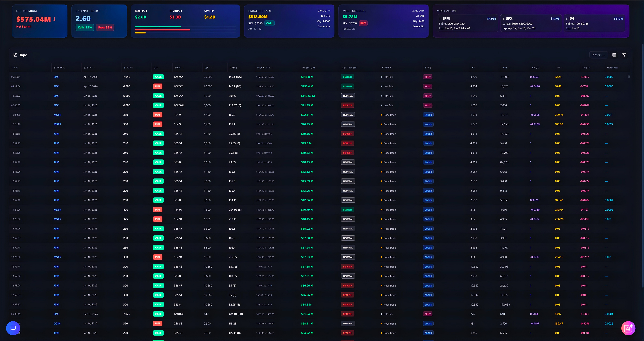Image resolution: width=644 pixels, height=341 pixels.
Task: Click the 209.76 IV value
Action: click(x=559, y=115)
